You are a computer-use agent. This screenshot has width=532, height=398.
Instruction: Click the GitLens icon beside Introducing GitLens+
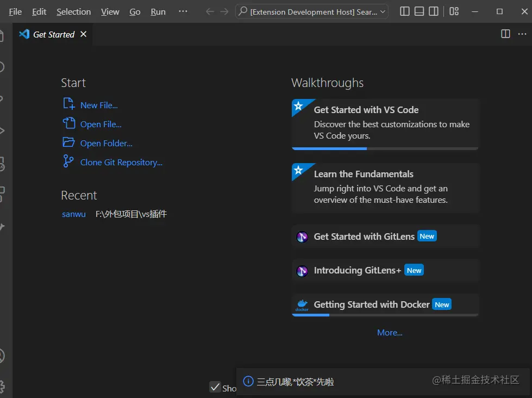(302, 271)
